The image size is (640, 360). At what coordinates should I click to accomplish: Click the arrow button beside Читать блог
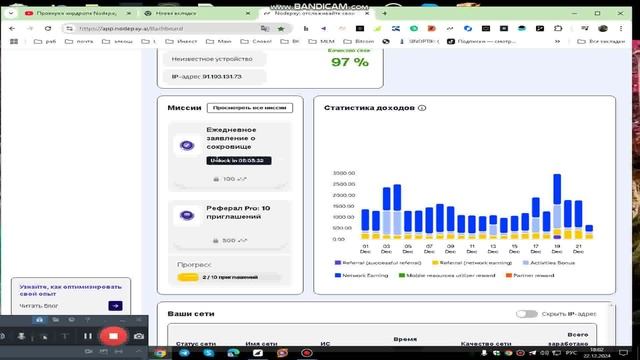[x=116, y=305]
